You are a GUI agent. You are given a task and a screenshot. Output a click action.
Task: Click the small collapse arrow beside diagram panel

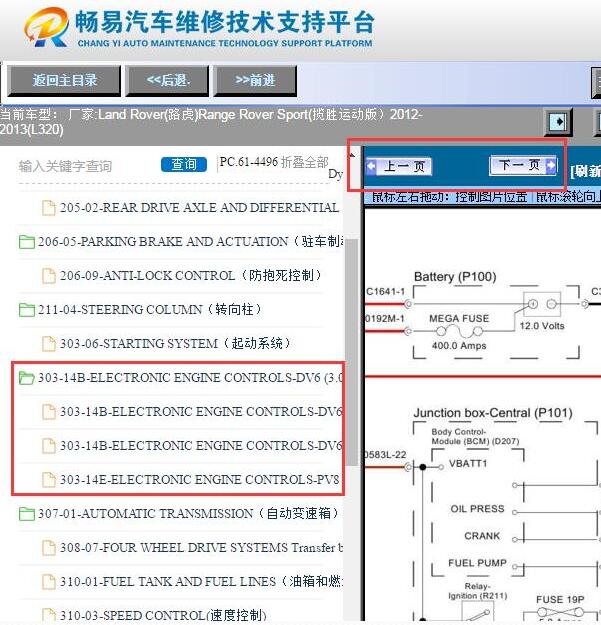(x=352, y=155)
